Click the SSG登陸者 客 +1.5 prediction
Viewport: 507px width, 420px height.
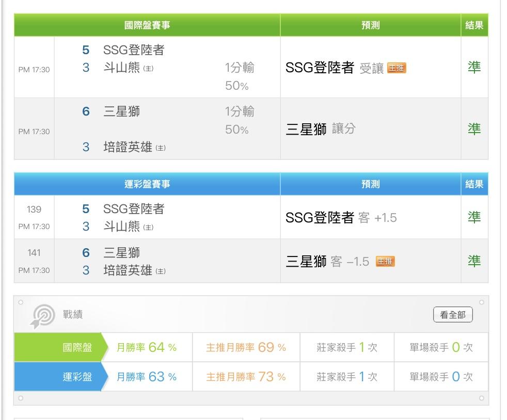(x=341, y=217)
